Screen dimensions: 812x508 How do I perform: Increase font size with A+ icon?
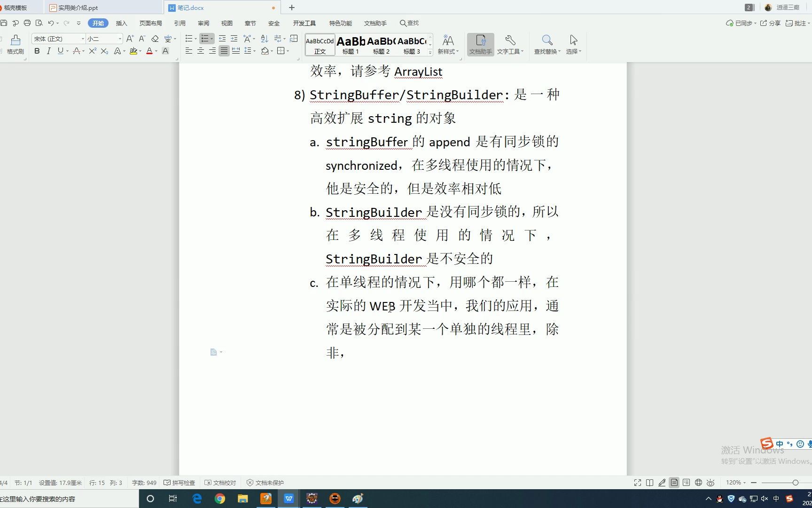130,39
